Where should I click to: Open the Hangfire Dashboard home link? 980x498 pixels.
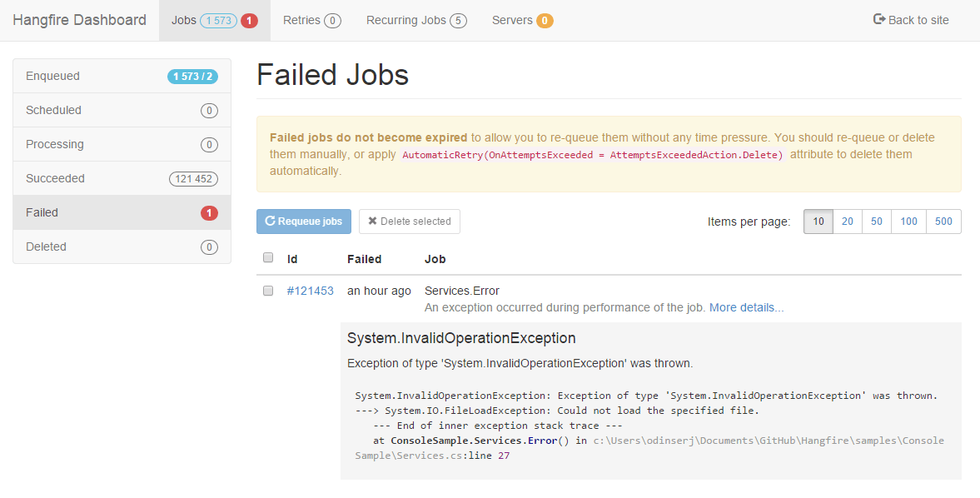click(79, 20)
